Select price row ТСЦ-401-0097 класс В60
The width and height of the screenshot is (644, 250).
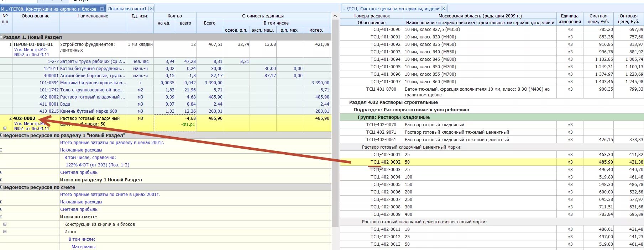pos(492,82)
